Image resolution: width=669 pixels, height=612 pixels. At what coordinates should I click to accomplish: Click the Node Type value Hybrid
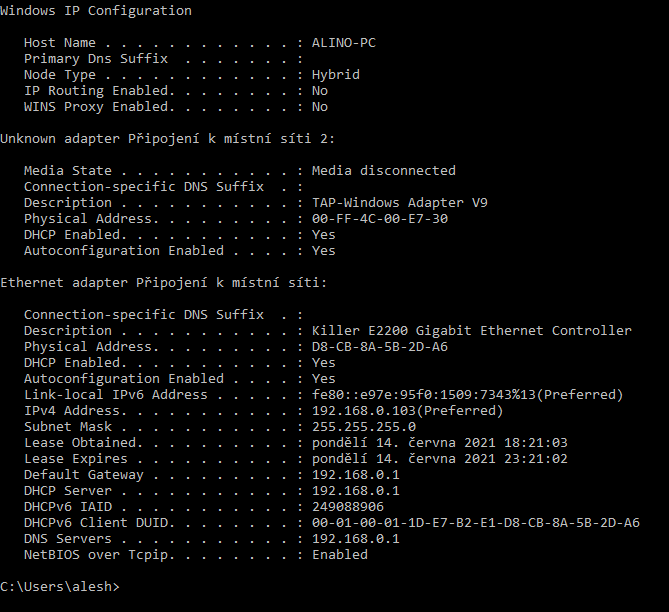click(x=335, y=75)
